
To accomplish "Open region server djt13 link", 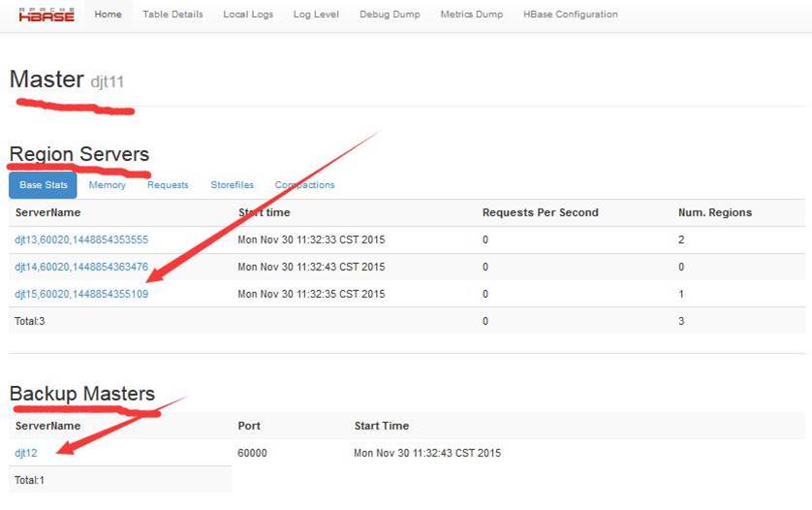I will click(x=81, y=239).
